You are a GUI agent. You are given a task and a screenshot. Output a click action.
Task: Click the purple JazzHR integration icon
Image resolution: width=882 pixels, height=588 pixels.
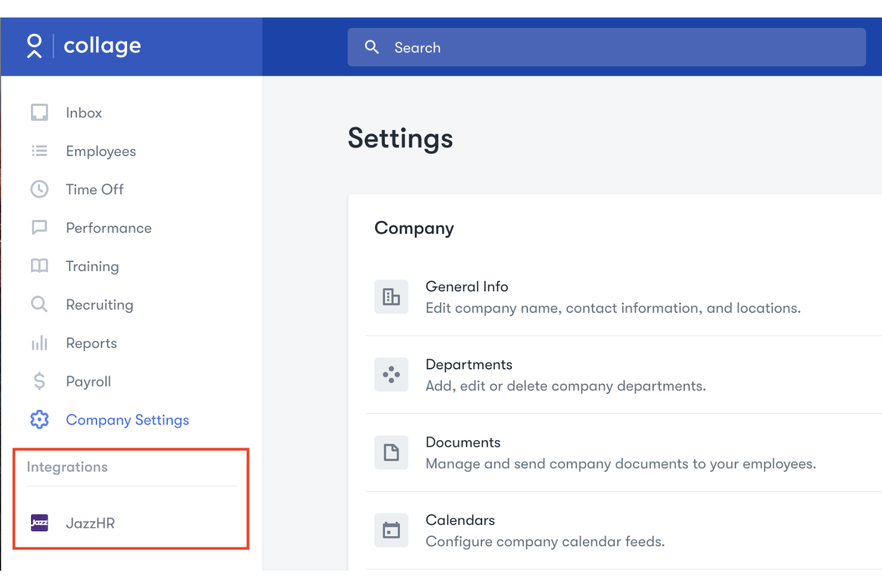[x=39, y=523]
